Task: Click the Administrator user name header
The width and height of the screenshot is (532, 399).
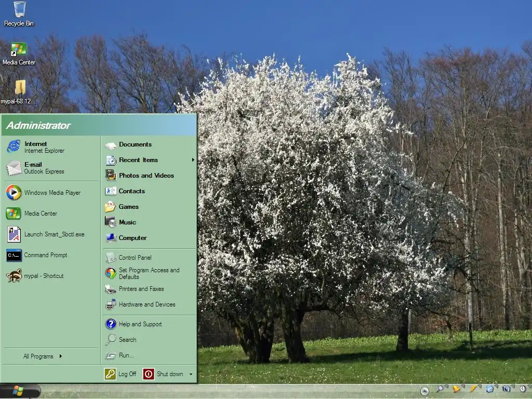Action: pos(38,125)
